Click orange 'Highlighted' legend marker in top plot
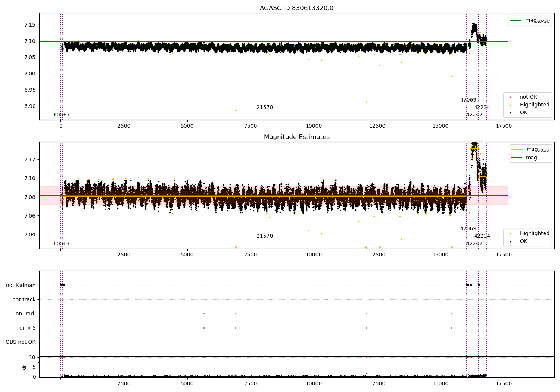The height and width of the screenshot is (392, 560). pyautogui.click(x=510, y=105)
